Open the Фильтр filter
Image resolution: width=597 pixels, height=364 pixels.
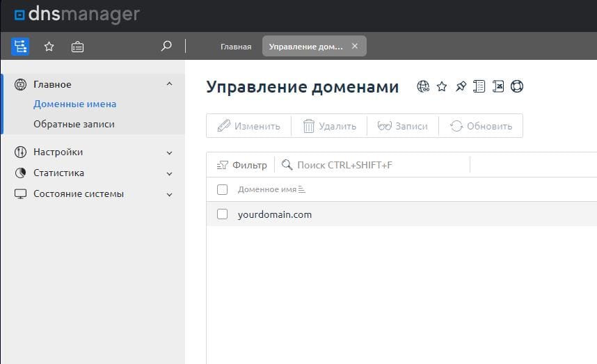click(x=241, y=165)
